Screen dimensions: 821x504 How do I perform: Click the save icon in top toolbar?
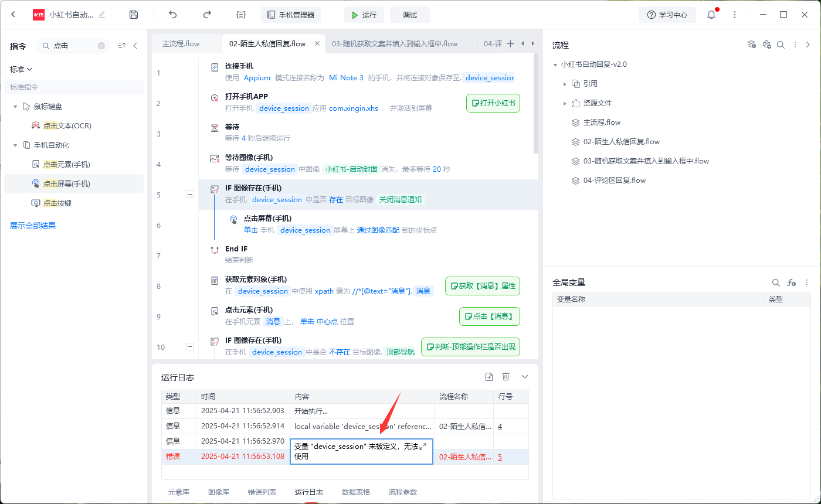tap(134, 15)
